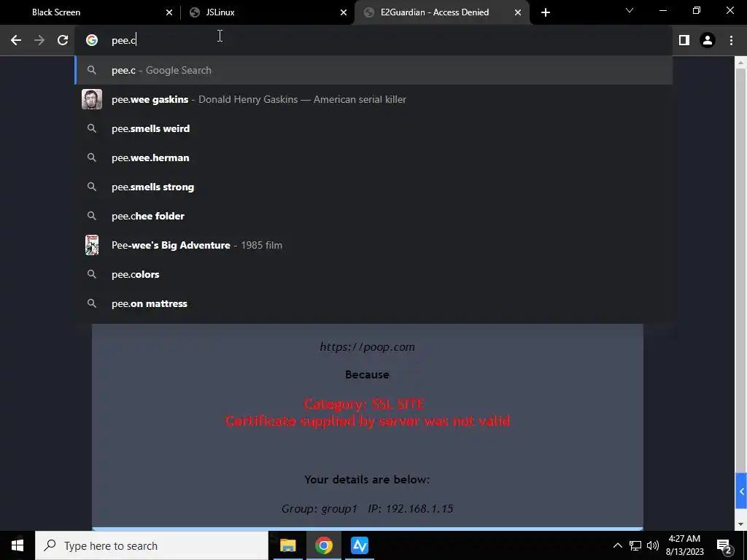Image resolution: width=747 pixels, height=560 pixels.
Task: Choose the 'pee.smells weird' suggestion
Action: click(x=373, y=128)
